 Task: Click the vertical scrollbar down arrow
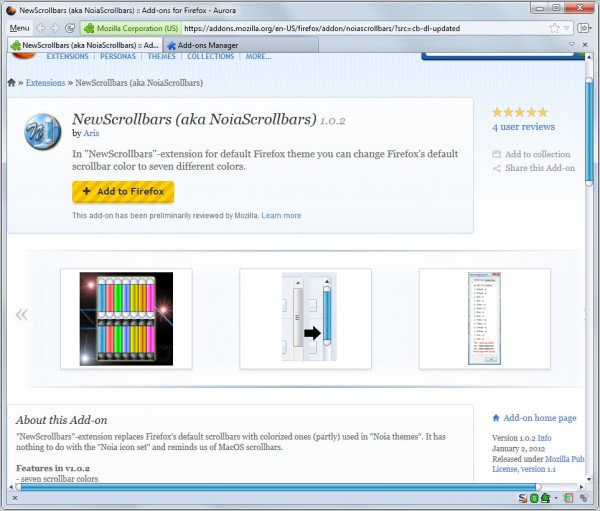(x=589, y=479)
